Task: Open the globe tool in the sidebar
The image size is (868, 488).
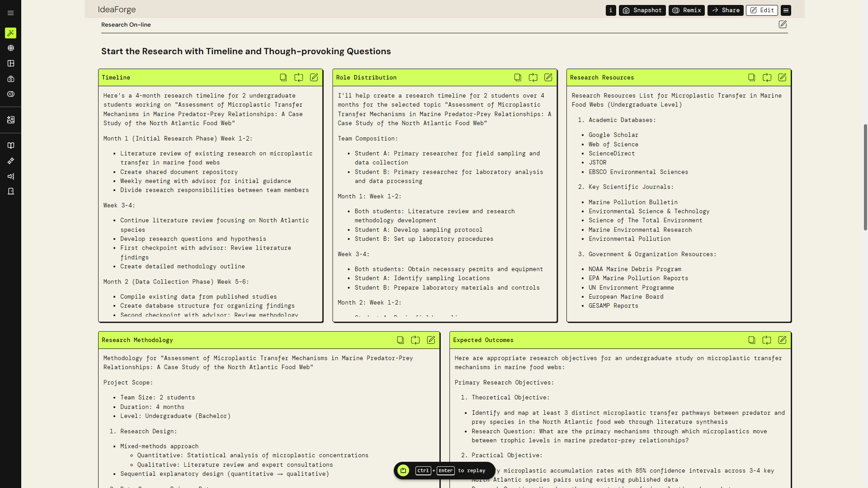Action: 11,48
